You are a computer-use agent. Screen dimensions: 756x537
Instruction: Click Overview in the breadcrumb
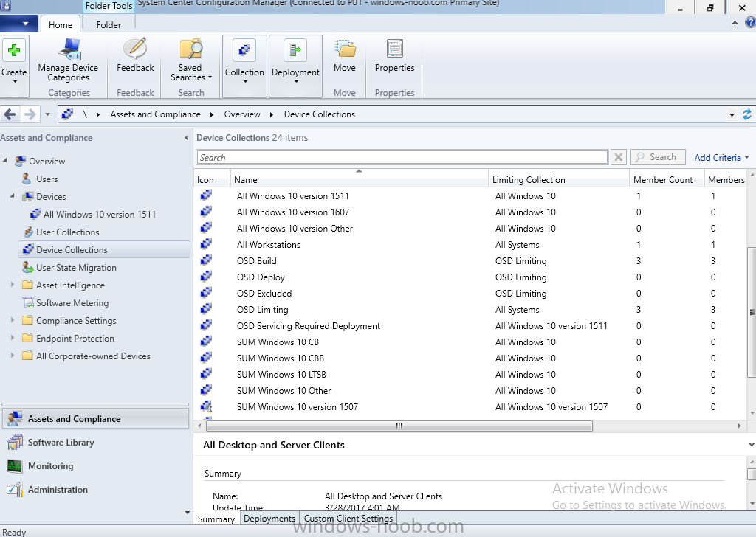[242, 114]
